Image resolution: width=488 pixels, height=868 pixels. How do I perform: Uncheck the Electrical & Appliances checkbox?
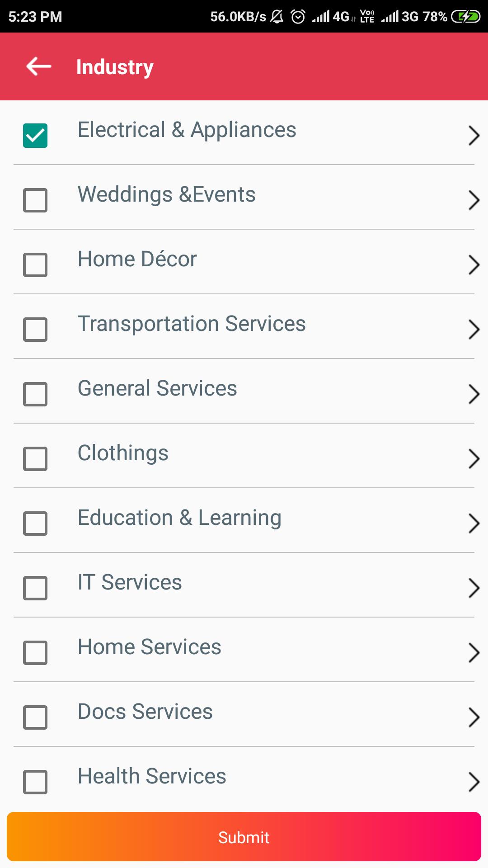click(x=35, y=136)
